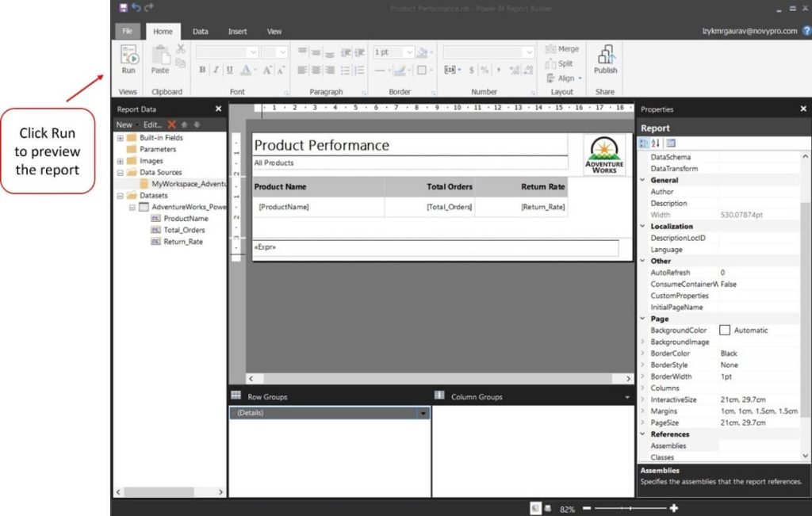
Task: Click the percent format icon
Action: [x=485, y=70]
